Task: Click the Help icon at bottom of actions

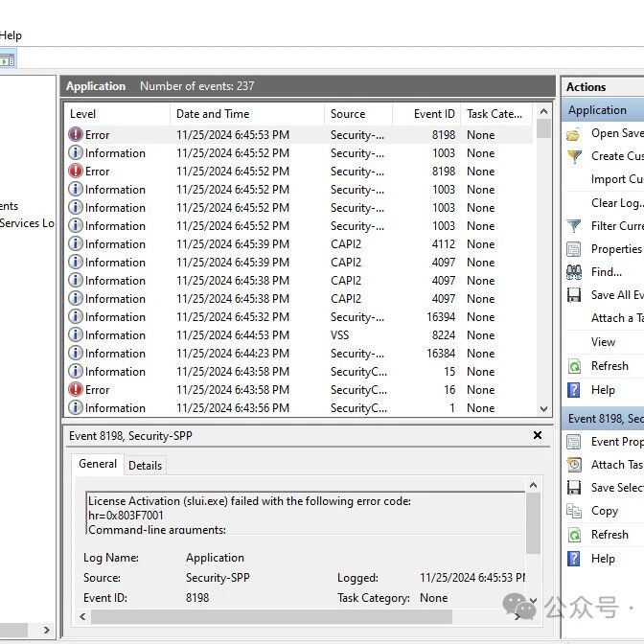Action: (x=573, y=559)
